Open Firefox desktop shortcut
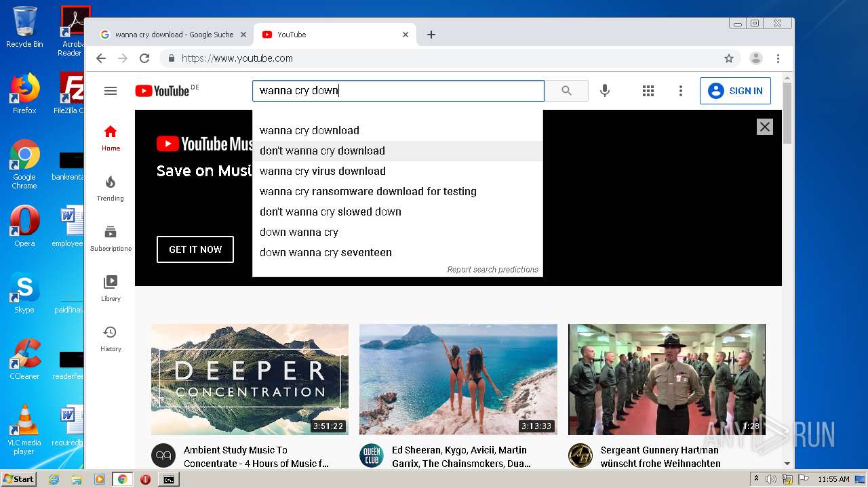Viewport: 868px width, 488px height. pos(24,94)
